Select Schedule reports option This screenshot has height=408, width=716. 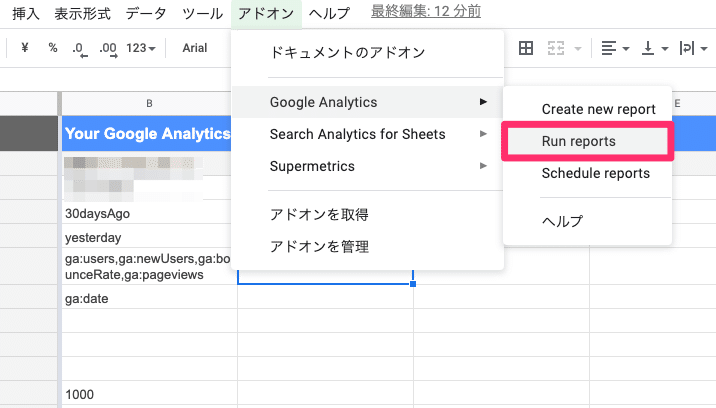click(x=595, y=173)
